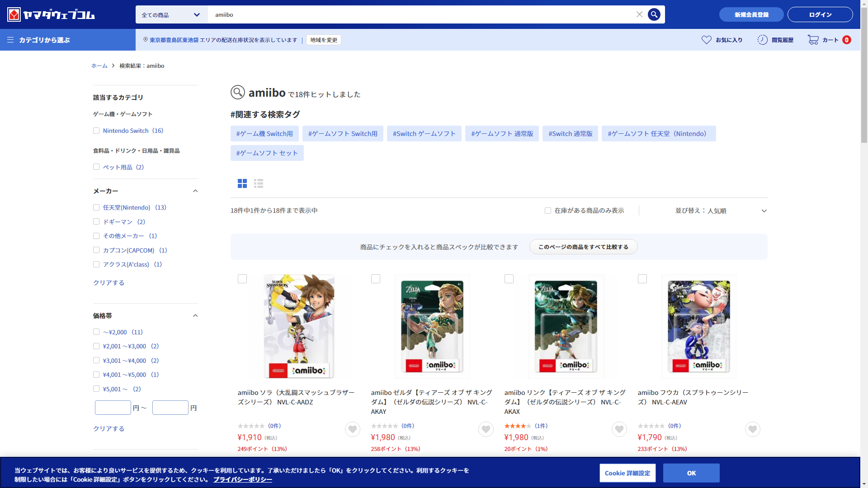Check the Nintendo Switch category filter

(x=96, y=131)
